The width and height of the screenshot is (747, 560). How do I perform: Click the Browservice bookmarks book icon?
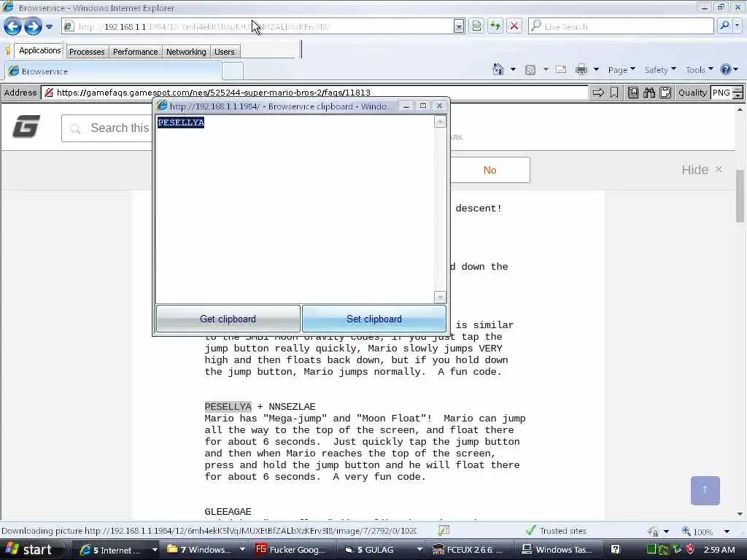[632, 93]
